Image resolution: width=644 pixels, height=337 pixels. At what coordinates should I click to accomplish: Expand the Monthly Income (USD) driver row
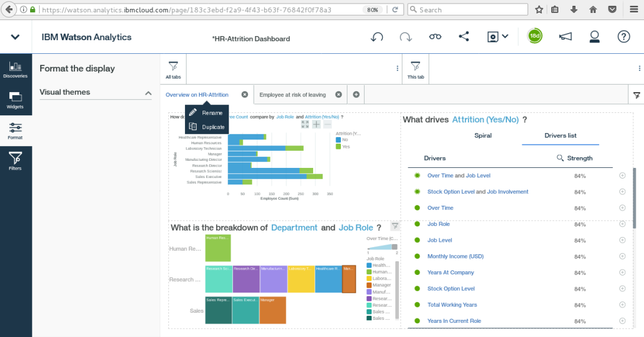[x=622, y=256]
